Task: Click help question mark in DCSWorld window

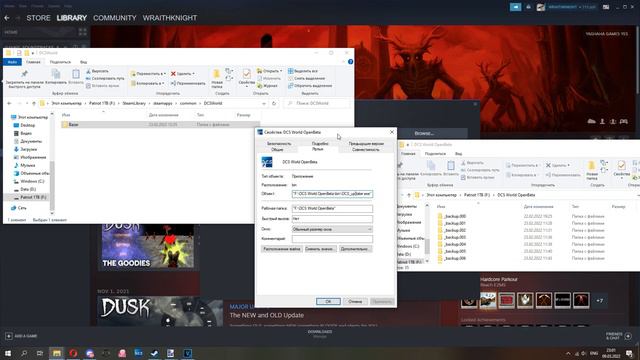Action: 350,62
